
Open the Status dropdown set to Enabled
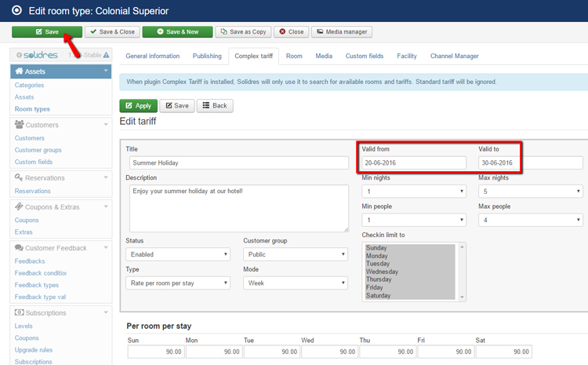click(x=178, y=254)
